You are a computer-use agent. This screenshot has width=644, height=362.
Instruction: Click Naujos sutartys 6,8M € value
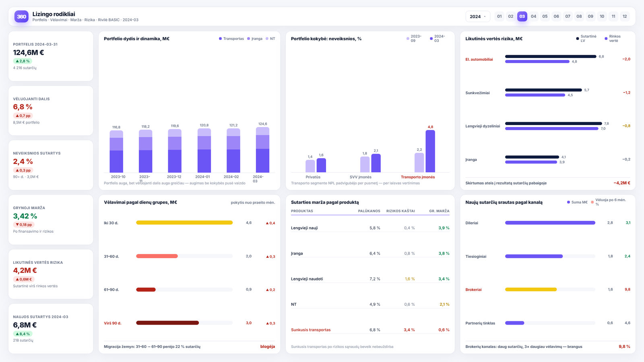pos(25,325)
